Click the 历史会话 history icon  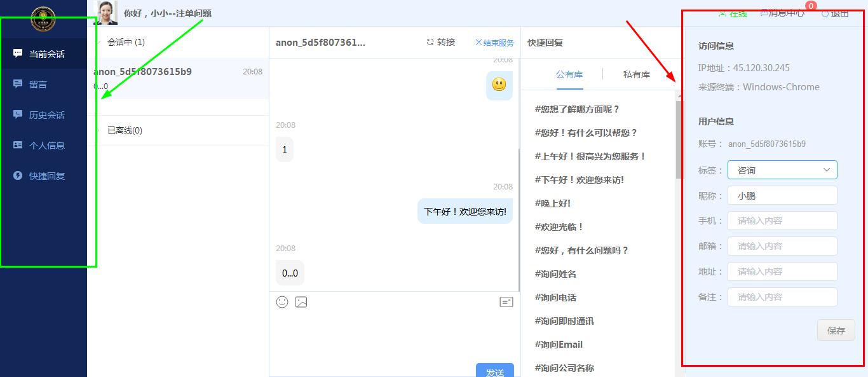[18, 114]
